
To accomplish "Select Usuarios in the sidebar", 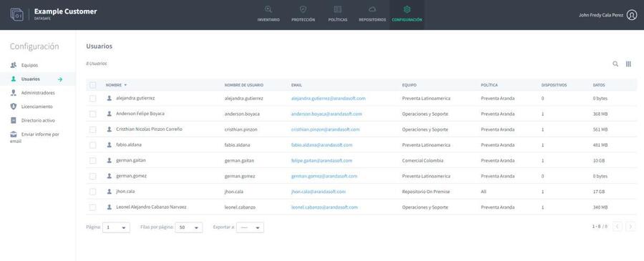I will click(30, 79).
